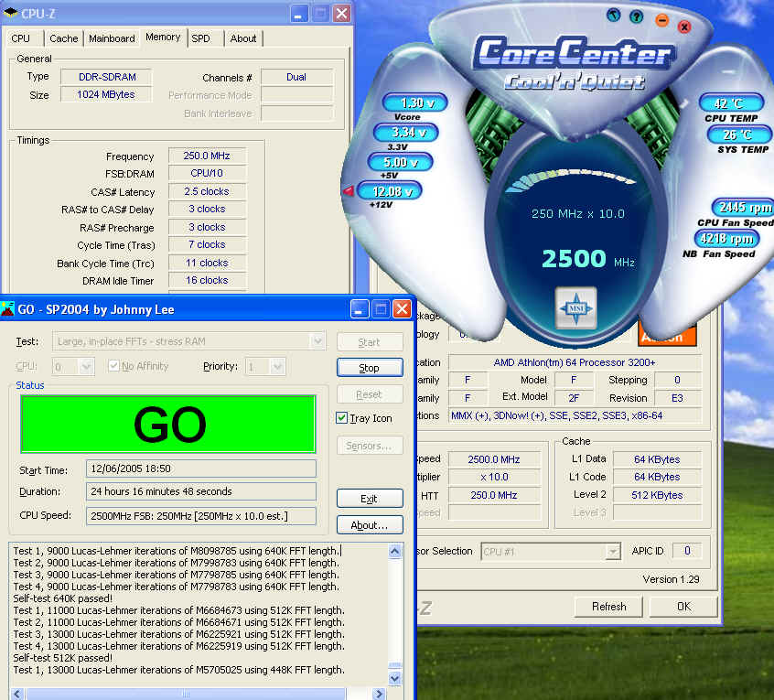Click the CoreCenter question-mark help icon
Viewport: 774px width, 700px height.
637,16
